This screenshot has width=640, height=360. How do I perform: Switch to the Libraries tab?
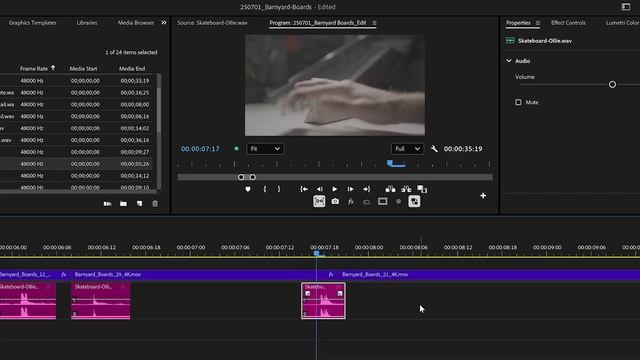click(87, 23)
